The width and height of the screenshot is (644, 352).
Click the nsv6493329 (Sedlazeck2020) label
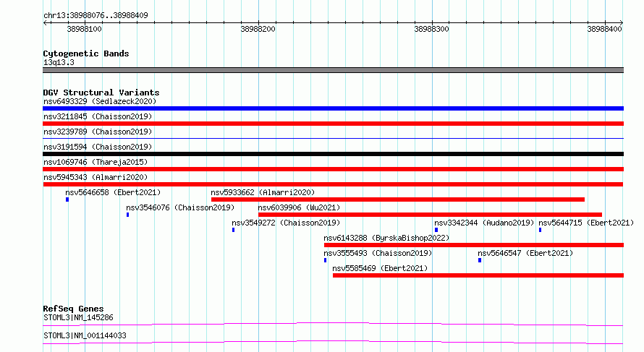[x=100, y=101]
